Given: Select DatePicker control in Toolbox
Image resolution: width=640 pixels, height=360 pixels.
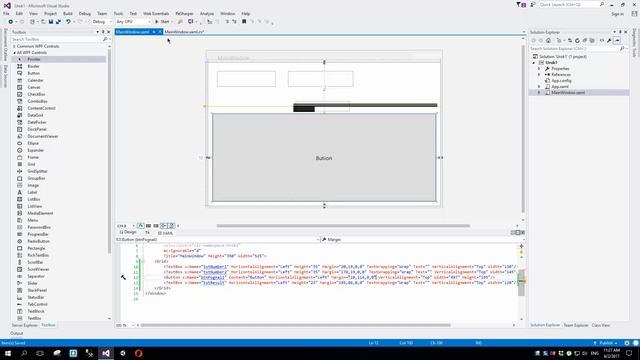Looking at the screenshot, I should tap(37, 122).
